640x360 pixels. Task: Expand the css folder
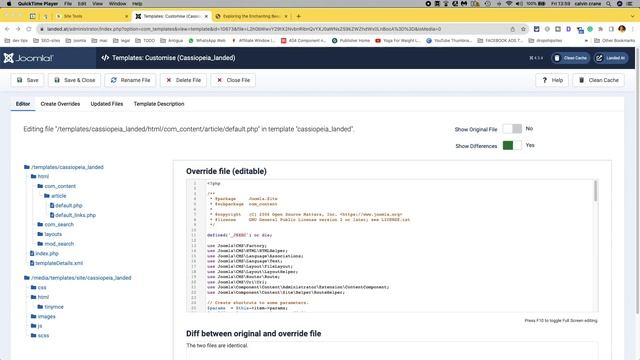click(38, 287)
